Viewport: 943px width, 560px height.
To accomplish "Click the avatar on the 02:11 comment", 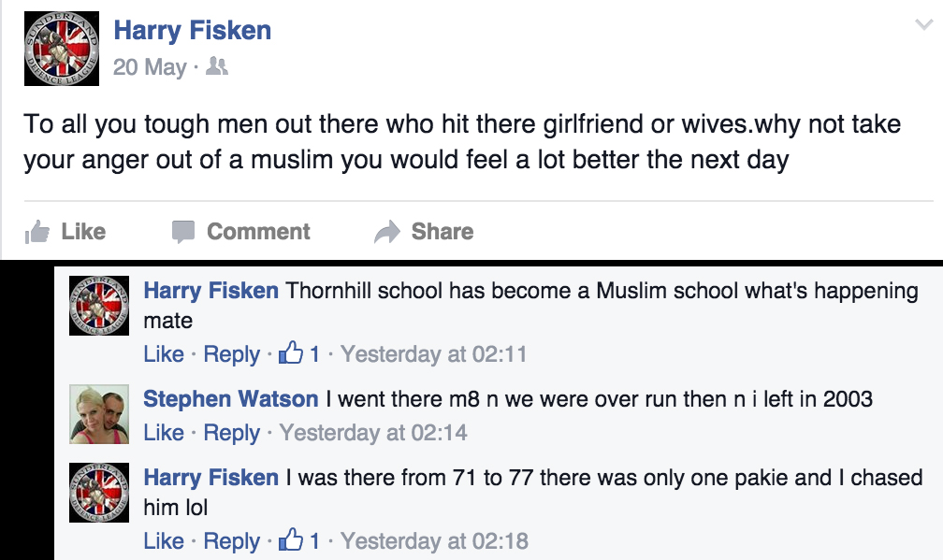I will tap(99, 307).
